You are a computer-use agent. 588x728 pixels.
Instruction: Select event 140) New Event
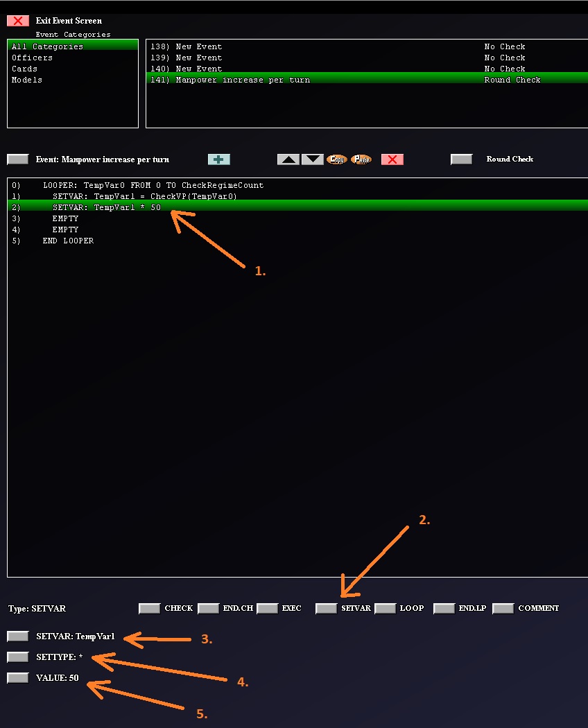pos(367,69)
